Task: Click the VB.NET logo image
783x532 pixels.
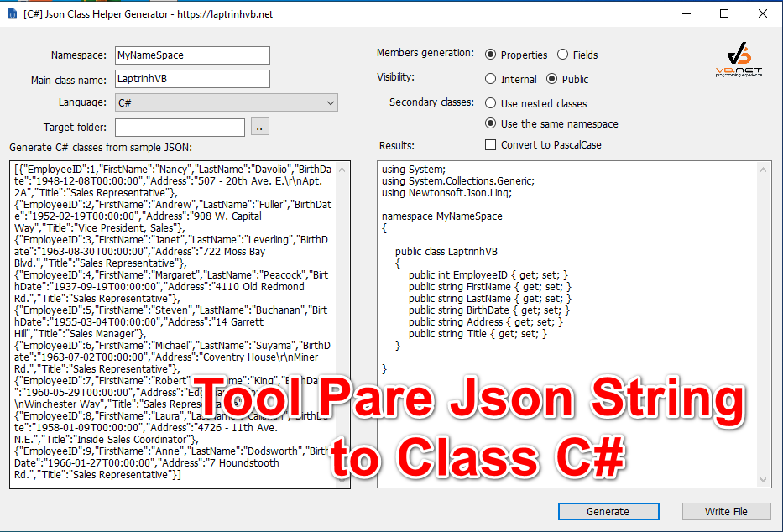Action: tap(736, 60)
